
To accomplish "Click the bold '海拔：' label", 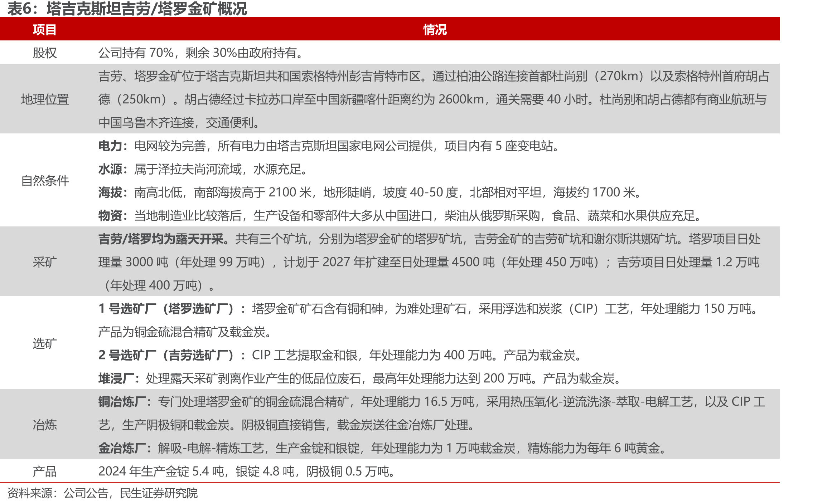I will coord(113,192).
